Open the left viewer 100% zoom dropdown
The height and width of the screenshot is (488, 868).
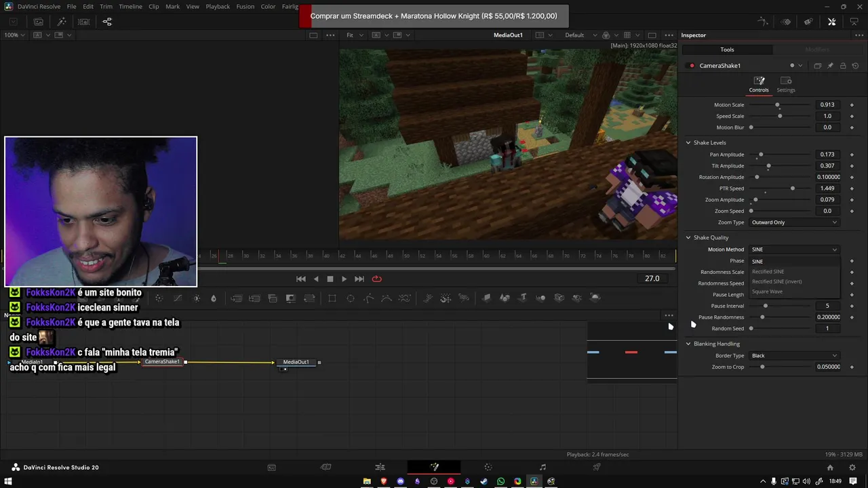click(15, 35)
